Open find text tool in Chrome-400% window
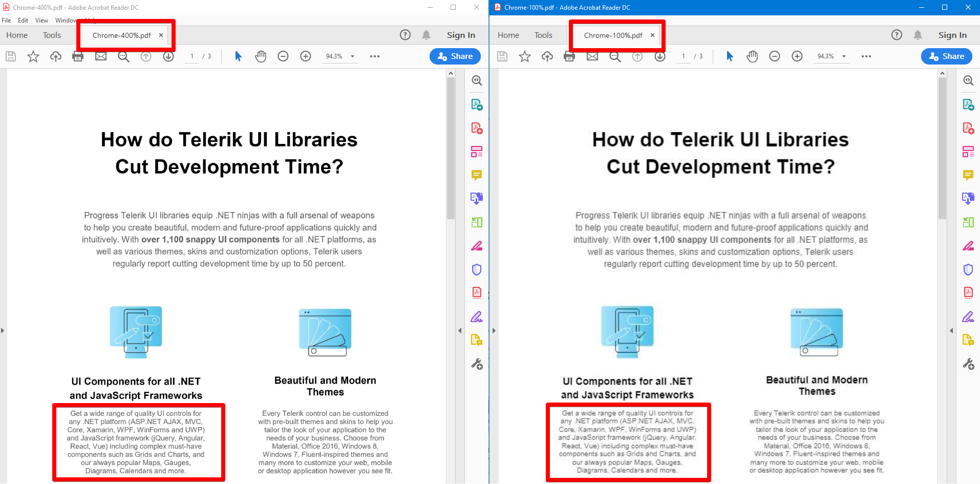Image resolution: width=980 pixels, height=484 pixels. pos(123,56)
